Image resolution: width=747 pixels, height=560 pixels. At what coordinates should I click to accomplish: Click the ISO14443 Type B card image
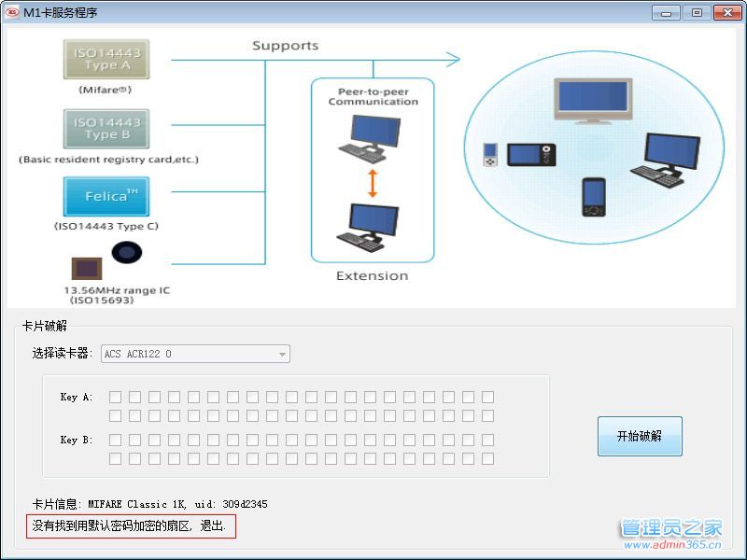coord(106,129)
